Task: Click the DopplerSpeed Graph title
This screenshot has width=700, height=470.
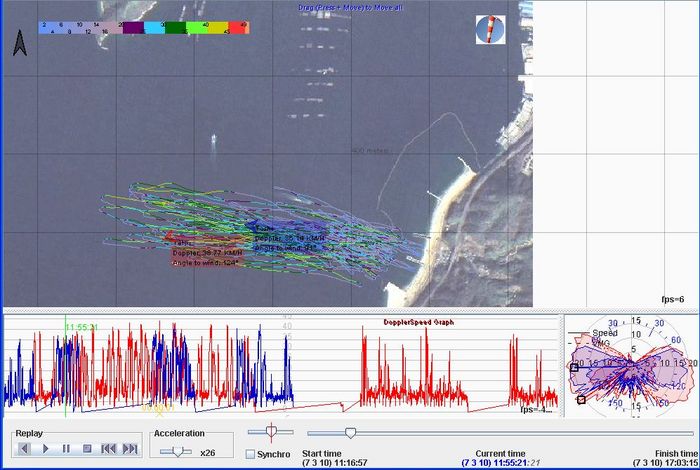Action: coord(420,322)
